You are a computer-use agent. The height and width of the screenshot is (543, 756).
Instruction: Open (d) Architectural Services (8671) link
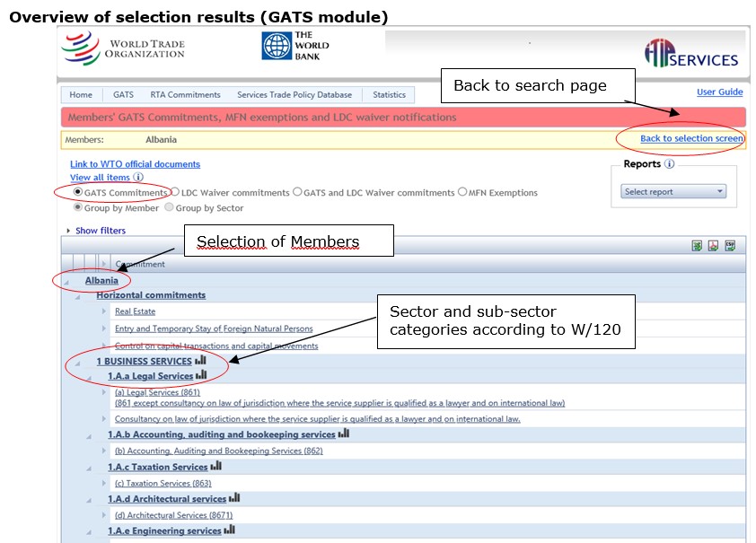click(173, 515)
